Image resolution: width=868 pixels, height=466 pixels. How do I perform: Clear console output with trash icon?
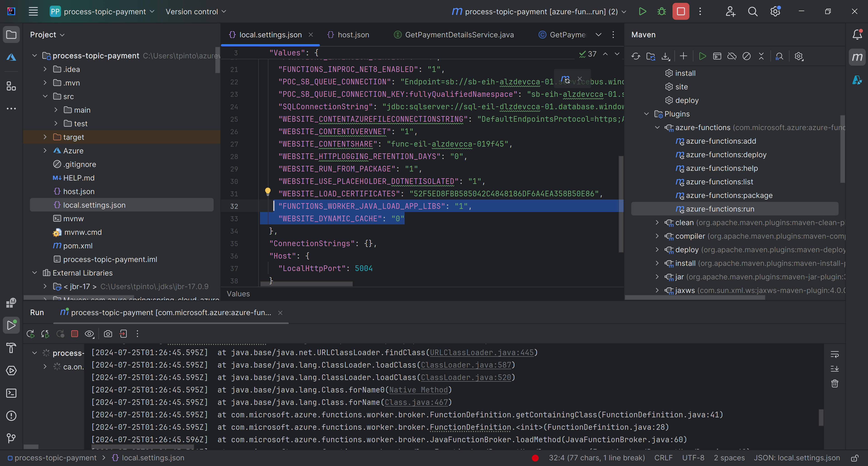(x=834, y=383)
